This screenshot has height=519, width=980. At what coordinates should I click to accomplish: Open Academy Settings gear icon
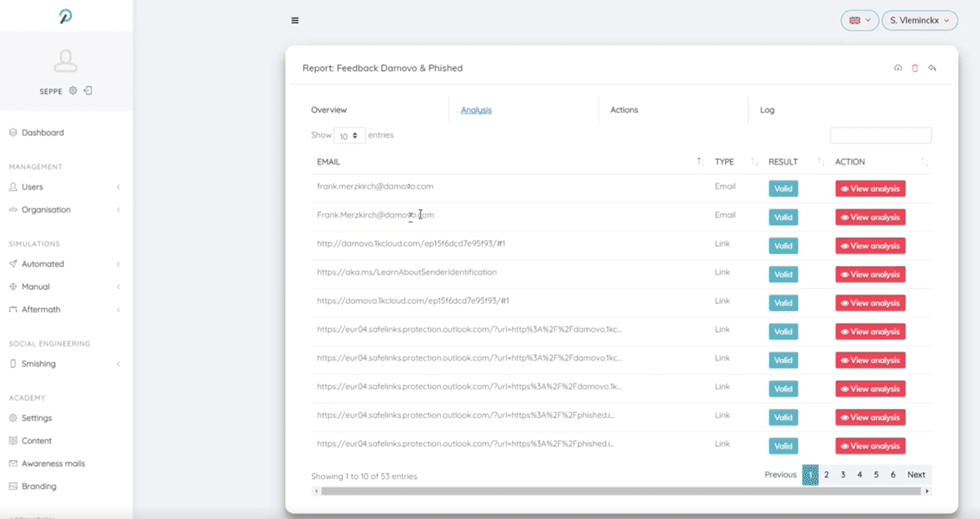[13, 418]
